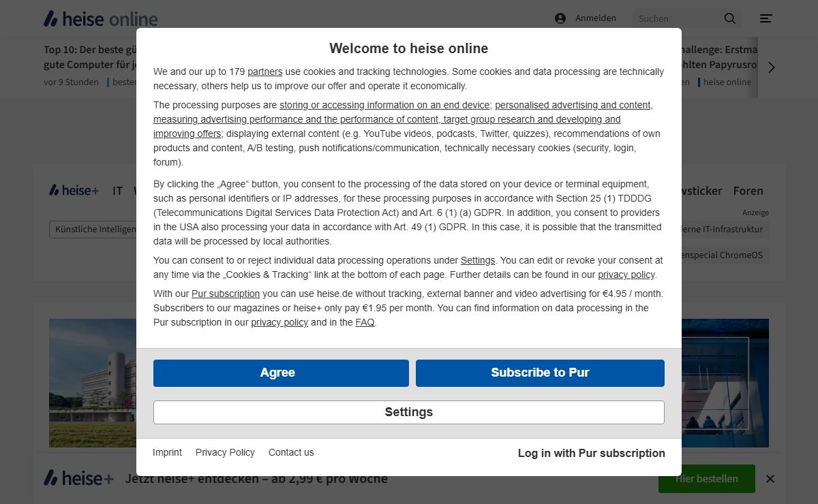Click 'vor 9 Stunden' timestamp
The image size is (818, 504).
click(72, 82)
